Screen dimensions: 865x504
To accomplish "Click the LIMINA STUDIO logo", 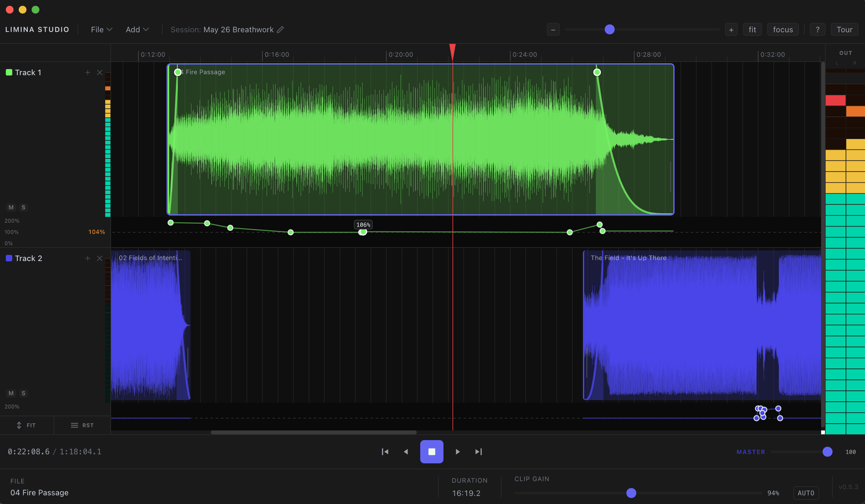I will click(x=37, y=29).
